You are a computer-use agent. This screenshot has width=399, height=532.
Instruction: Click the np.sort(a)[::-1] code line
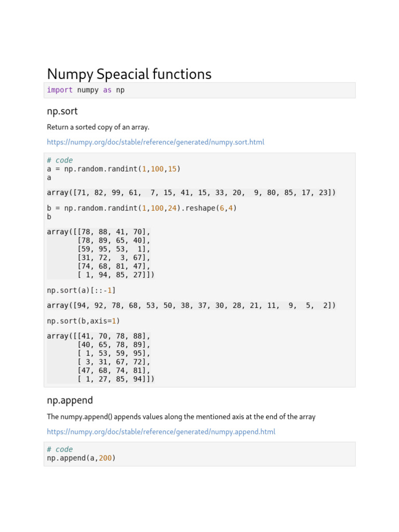pos(82,290)
